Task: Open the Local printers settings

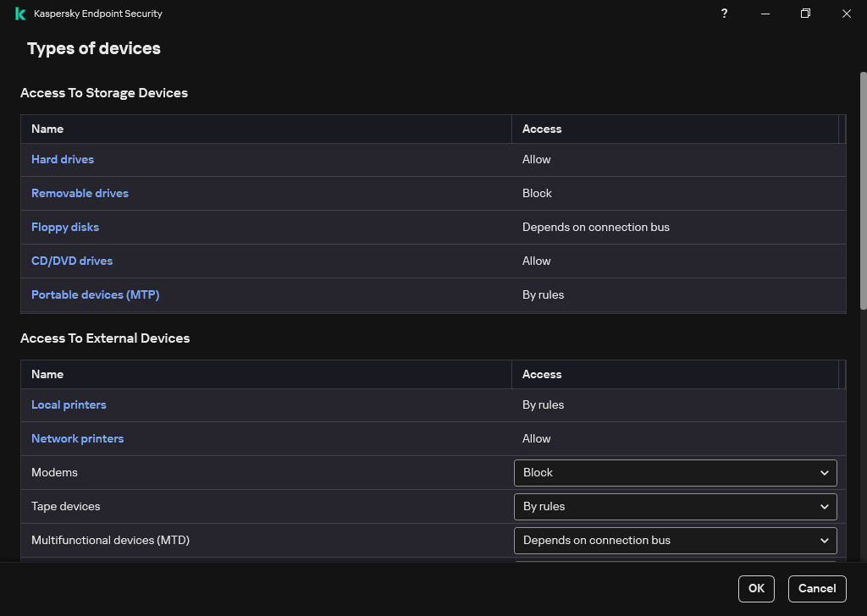Action: [x=69, y=404]
